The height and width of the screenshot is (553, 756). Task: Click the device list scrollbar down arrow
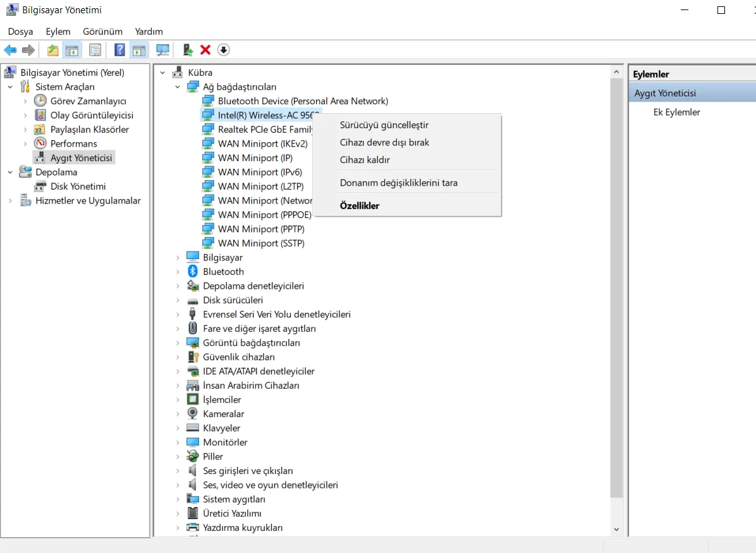click(x=616, y=530)
